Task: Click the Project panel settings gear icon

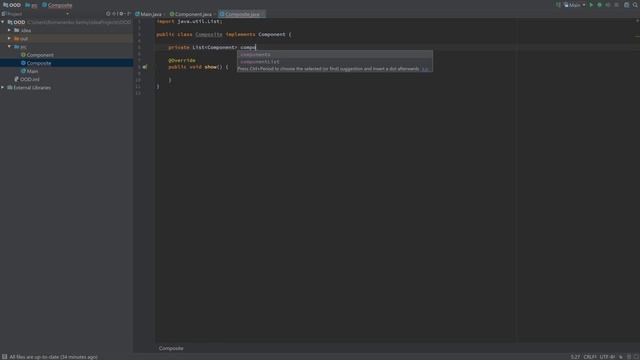Action: (121, 13)
